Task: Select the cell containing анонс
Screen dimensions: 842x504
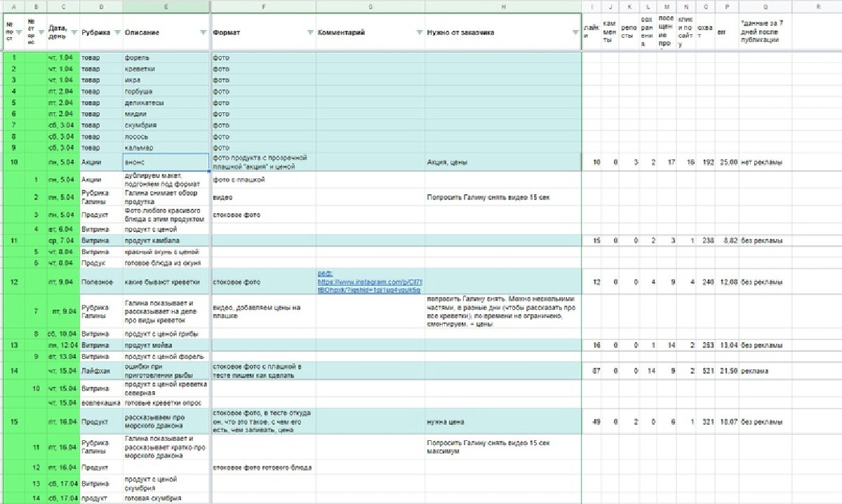Action: [166, 162]
